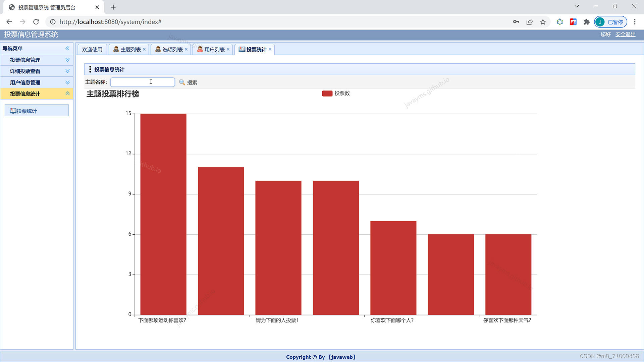Click the 投票信息管理系统 header title
Image resolution: width=644 pixels, height=362 pixels.
point(31,35)
